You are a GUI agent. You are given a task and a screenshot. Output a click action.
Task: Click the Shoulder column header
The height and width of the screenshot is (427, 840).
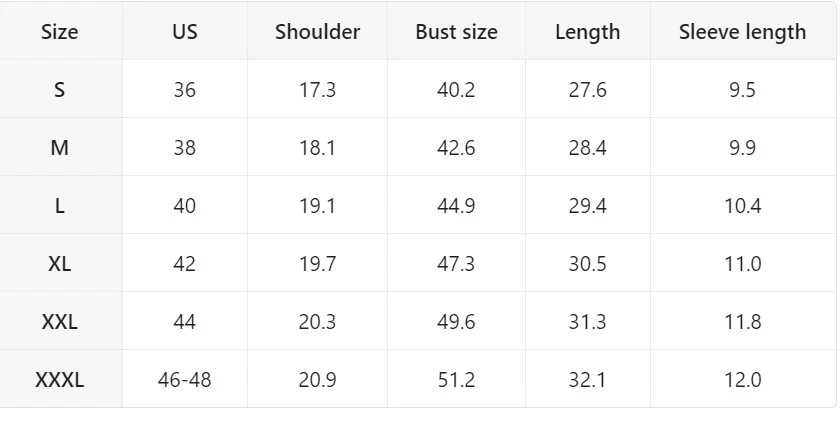tap(317, 31)
